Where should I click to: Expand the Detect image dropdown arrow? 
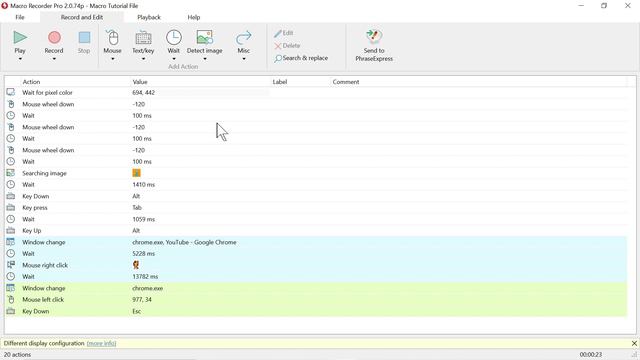(204, 59)
